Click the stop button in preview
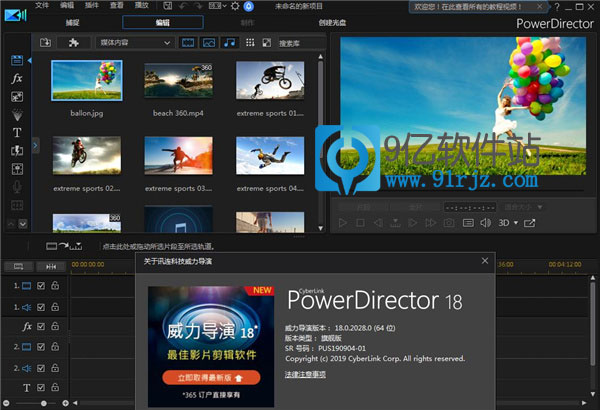 360,222
